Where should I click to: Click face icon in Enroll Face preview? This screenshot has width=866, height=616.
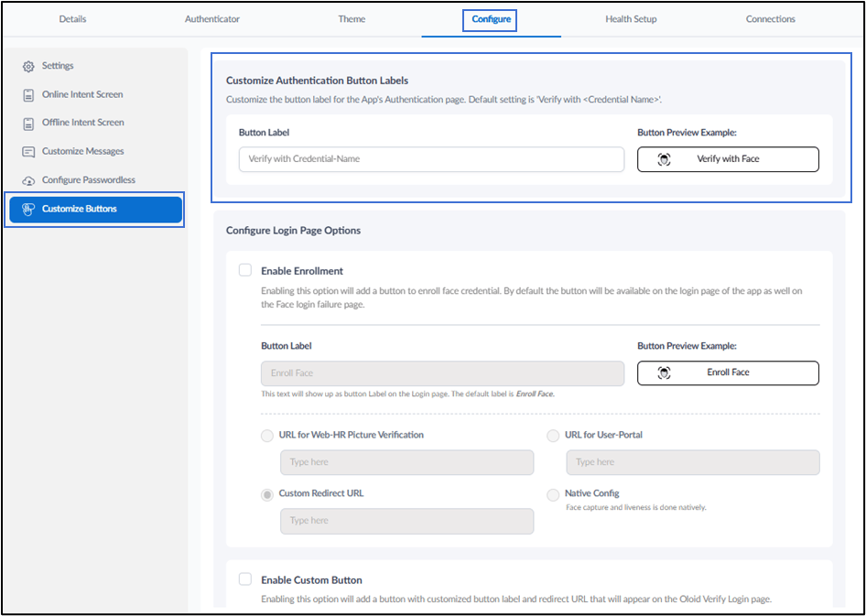coord(665,373)
